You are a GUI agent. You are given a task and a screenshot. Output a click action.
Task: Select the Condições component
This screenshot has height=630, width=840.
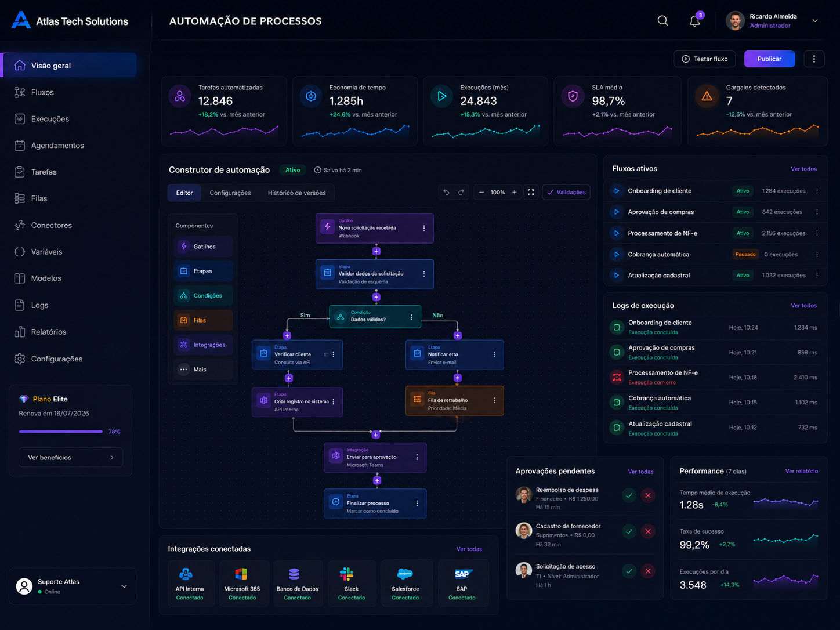point(203,296)
